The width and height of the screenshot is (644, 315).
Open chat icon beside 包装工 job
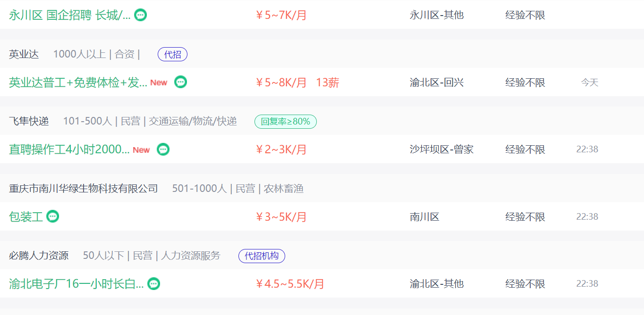tap(52, 217)
